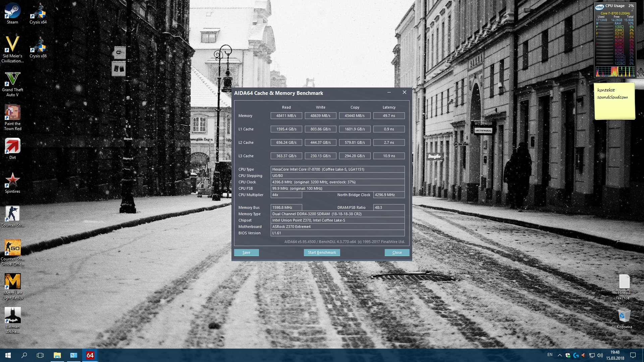Click the Save button in AIDA64
The image size is (644, 362).
(x=246, y=252)
